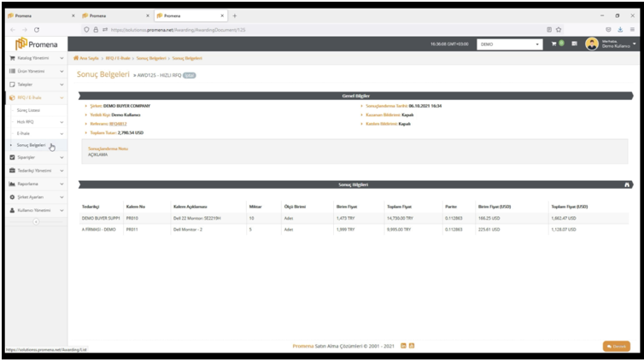The height and width of the screenshot is (362, 644).
Task: Click Tedarikçi column header
Action: (x=91, y=207)
